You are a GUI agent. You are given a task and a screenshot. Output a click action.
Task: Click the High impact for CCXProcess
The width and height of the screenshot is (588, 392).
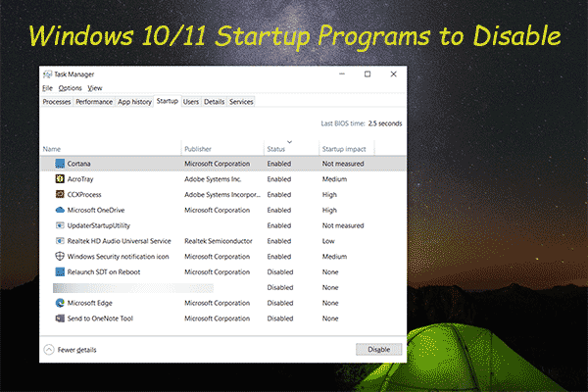coord(329,194)
